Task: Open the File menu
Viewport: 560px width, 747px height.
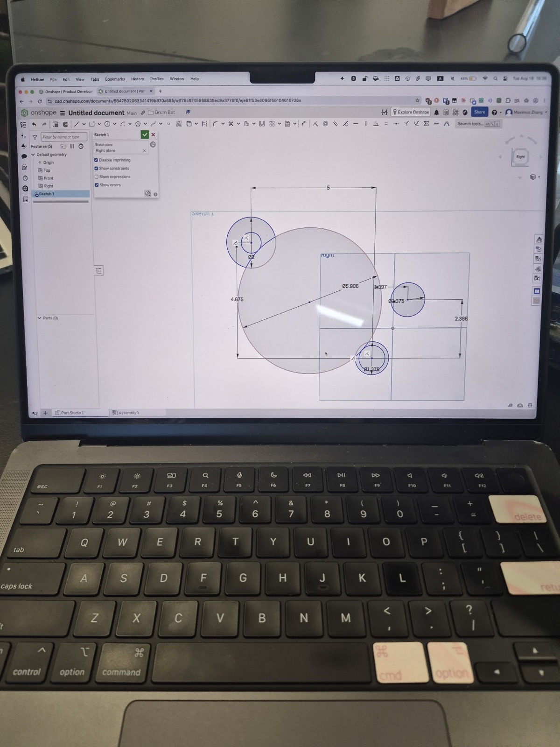Action: coord(53,79)
